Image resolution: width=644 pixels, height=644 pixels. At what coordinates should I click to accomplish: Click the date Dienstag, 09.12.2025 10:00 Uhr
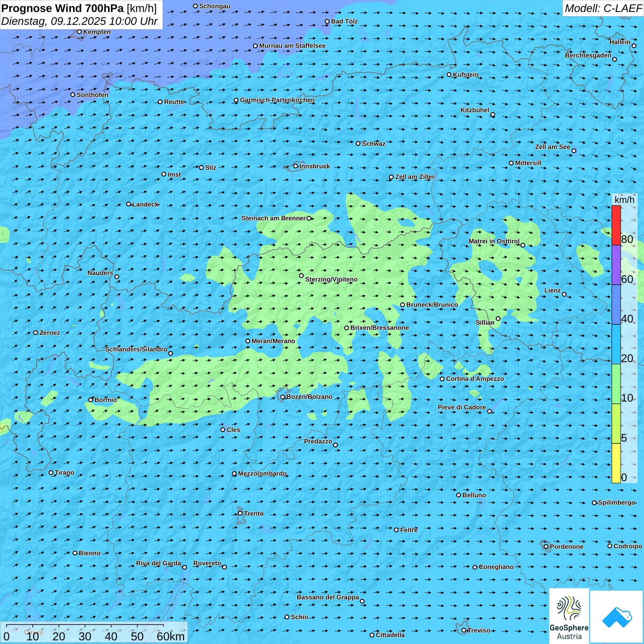(79, 21)
